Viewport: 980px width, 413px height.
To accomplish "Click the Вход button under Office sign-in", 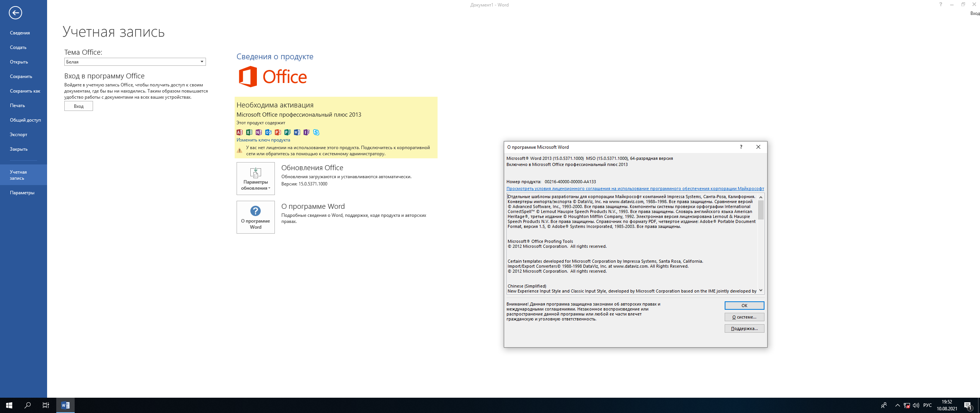I will 78,106.
